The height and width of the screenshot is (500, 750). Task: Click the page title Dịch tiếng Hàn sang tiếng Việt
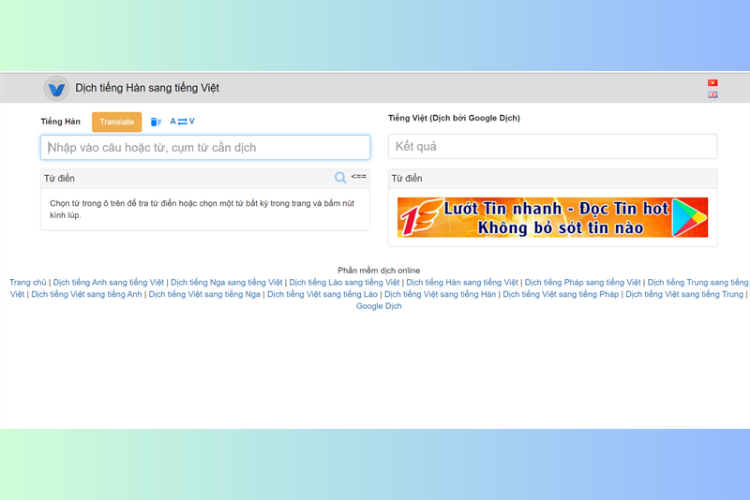click(147, 88)
